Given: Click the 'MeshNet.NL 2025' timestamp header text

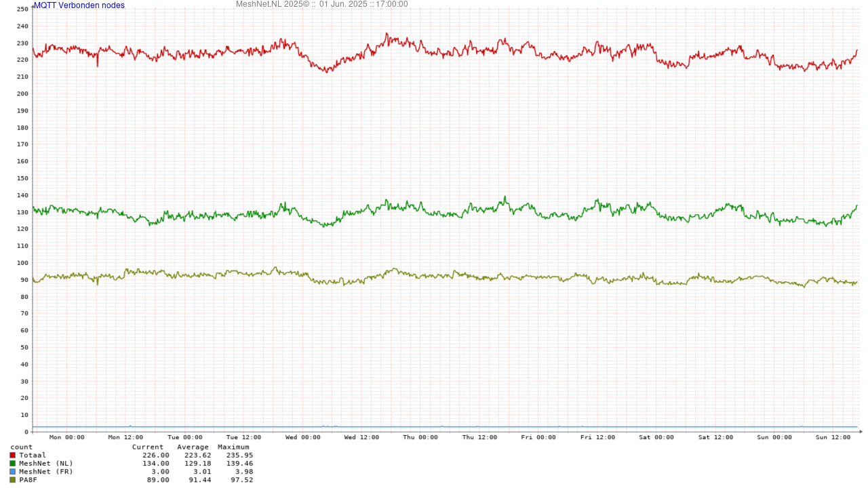Looking at the screenshot, I should pos(322,4).
